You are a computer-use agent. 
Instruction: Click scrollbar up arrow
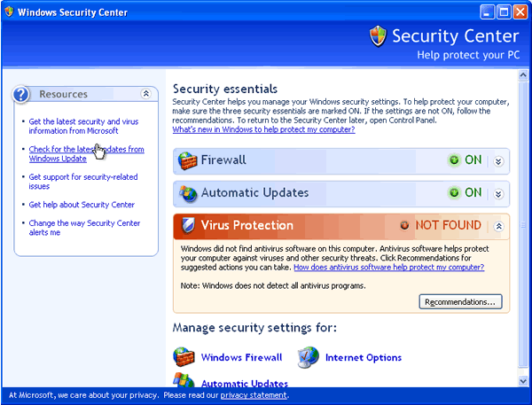(523, 75)
